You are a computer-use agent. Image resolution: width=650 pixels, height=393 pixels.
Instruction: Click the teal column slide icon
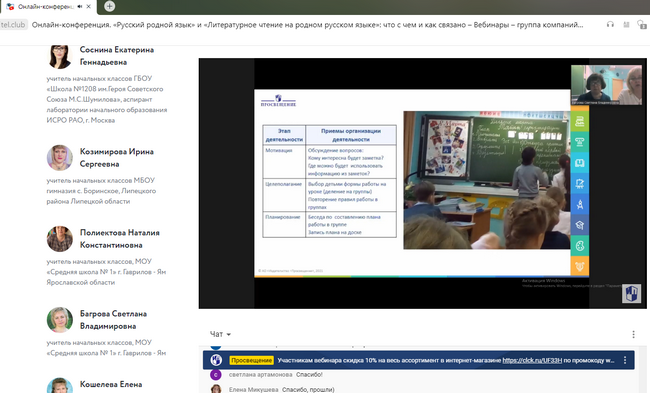pyautogui.click(x=580, y=142)
